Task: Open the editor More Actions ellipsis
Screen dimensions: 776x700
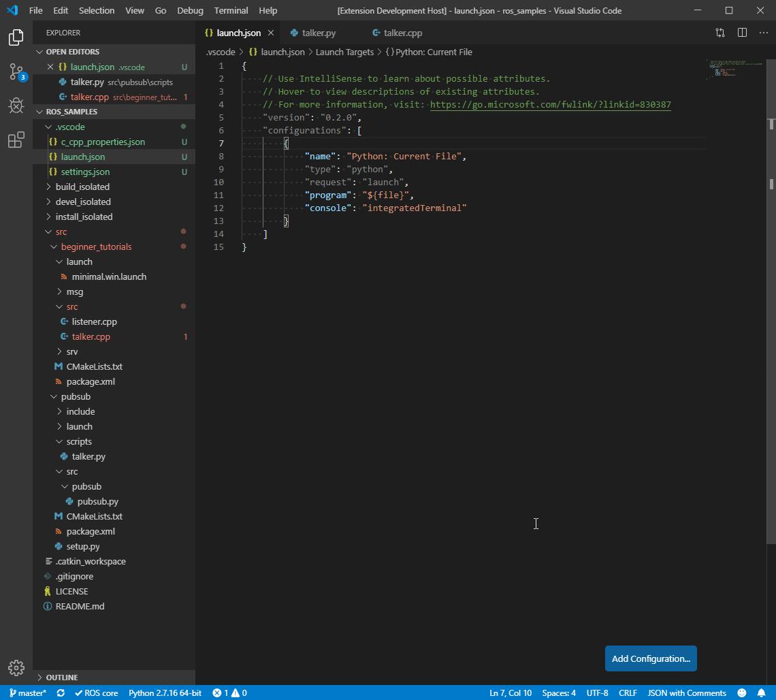Action: pos(763,33)
